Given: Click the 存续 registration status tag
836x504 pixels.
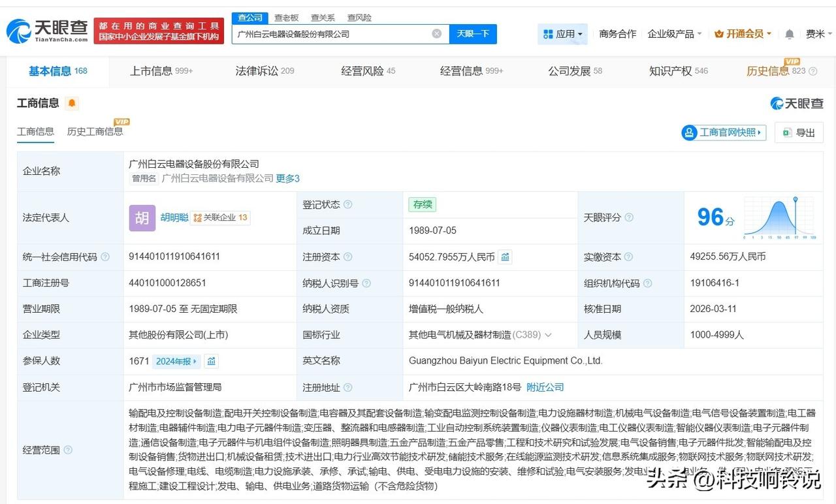Looking at the screenshot, I should pos(422,204).
